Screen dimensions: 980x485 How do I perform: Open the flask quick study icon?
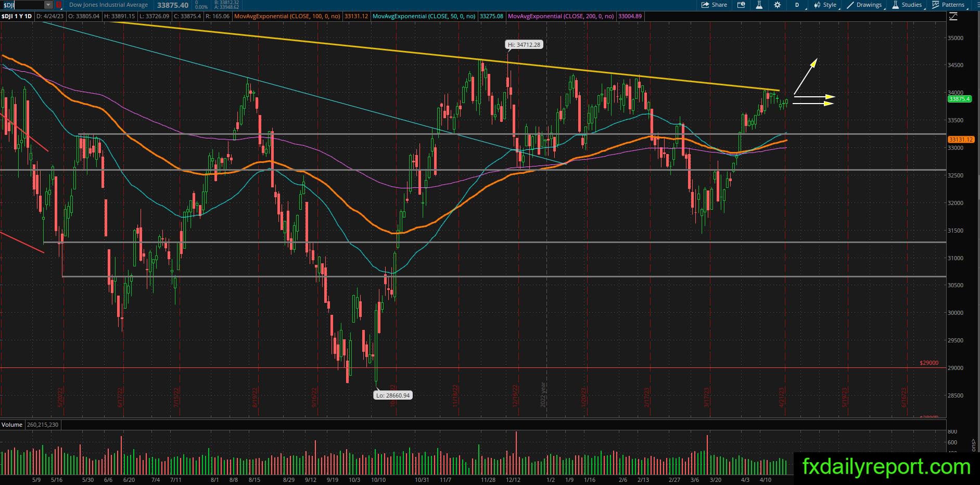(x=759, y=5)
